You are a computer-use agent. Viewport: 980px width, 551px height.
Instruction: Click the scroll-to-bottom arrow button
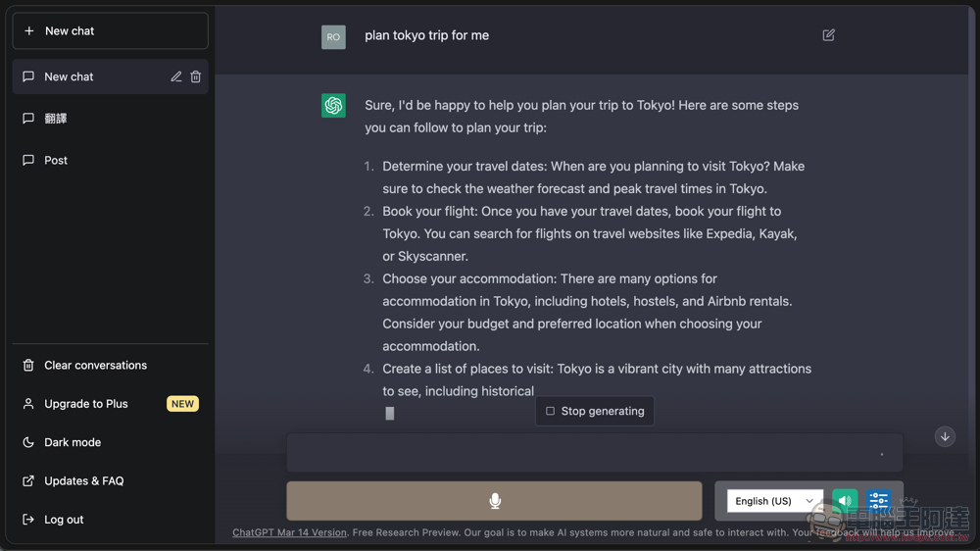[x=945, y=436]
